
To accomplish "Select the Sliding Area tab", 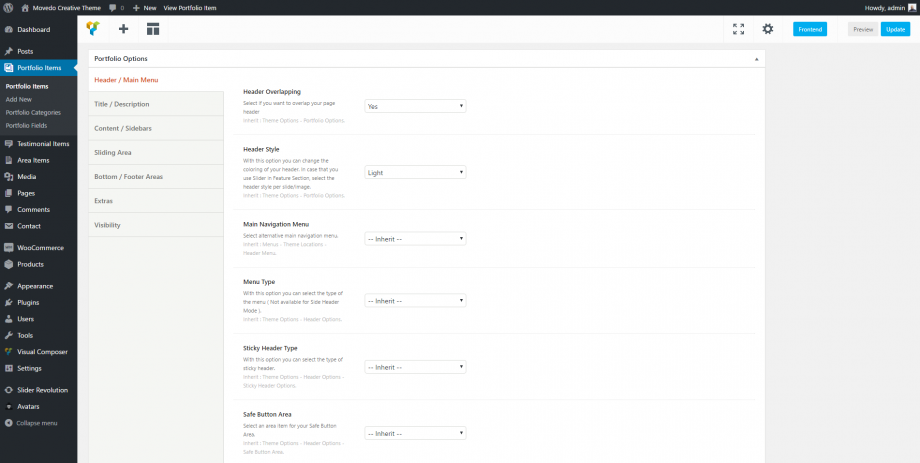I will click(113, 152).
